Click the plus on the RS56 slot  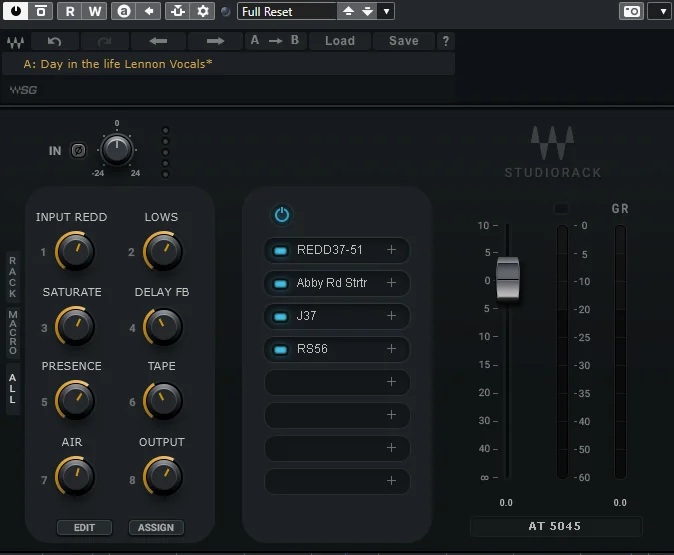point(391,349)
